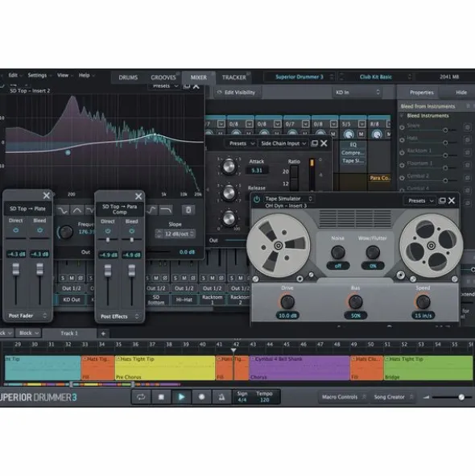The height and width of the screenshot is (476, 475).
Task: Toggle Hats bleed power button
Action: pos(402,140)
